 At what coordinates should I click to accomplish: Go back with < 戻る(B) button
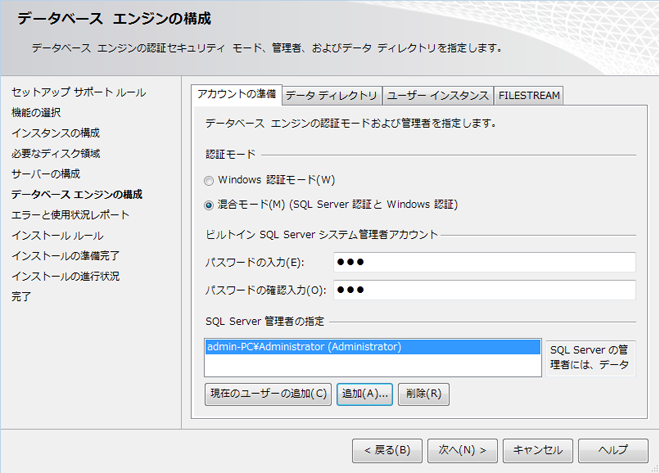(387, 451)
